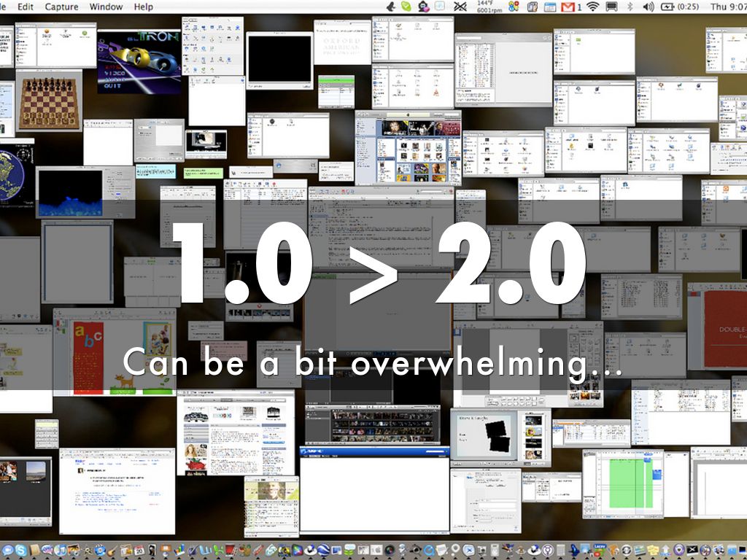Open the Window menu
Viewport: 747px width, 560px height.
pos(106,7)
